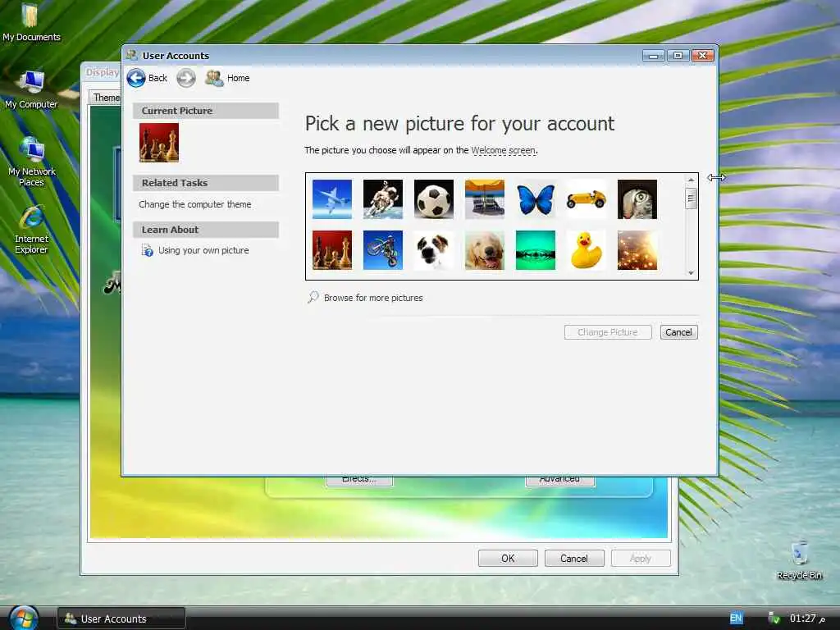Click the User Accounts title bar icon
The image size is (840, 630).
point(131,55)
